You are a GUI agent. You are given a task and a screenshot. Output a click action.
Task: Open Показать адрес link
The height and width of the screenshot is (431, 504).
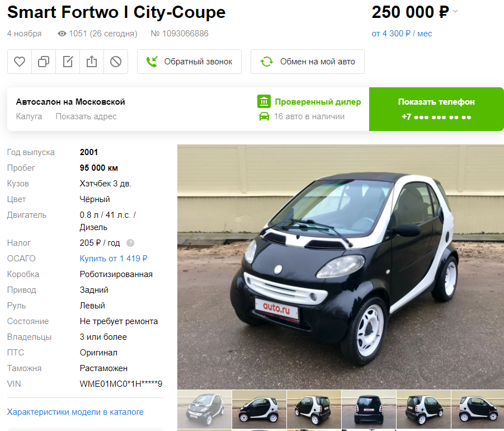[x=86, y=116]
